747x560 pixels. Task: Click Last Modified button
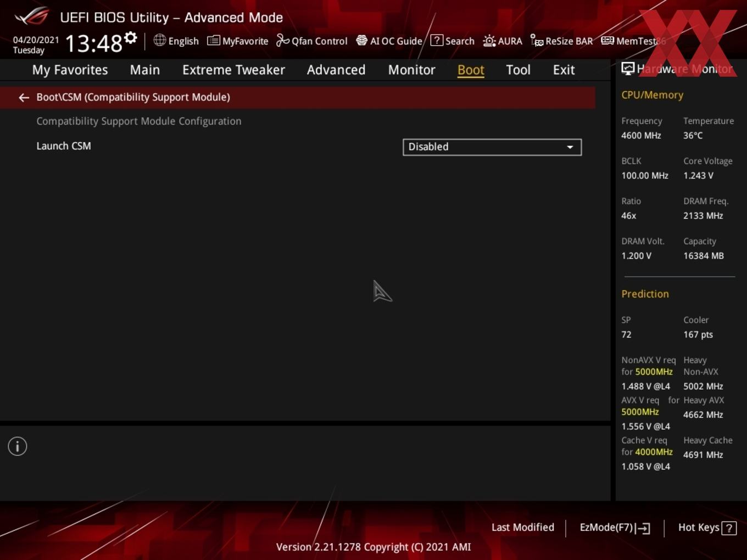pos(523,528)
